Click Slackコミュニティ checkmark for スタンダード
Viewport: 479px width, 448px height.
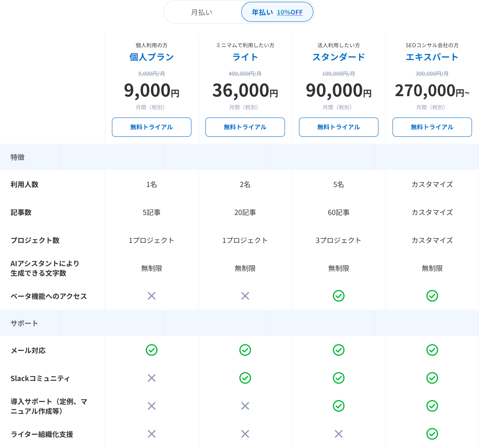click(x=339, y=378)
